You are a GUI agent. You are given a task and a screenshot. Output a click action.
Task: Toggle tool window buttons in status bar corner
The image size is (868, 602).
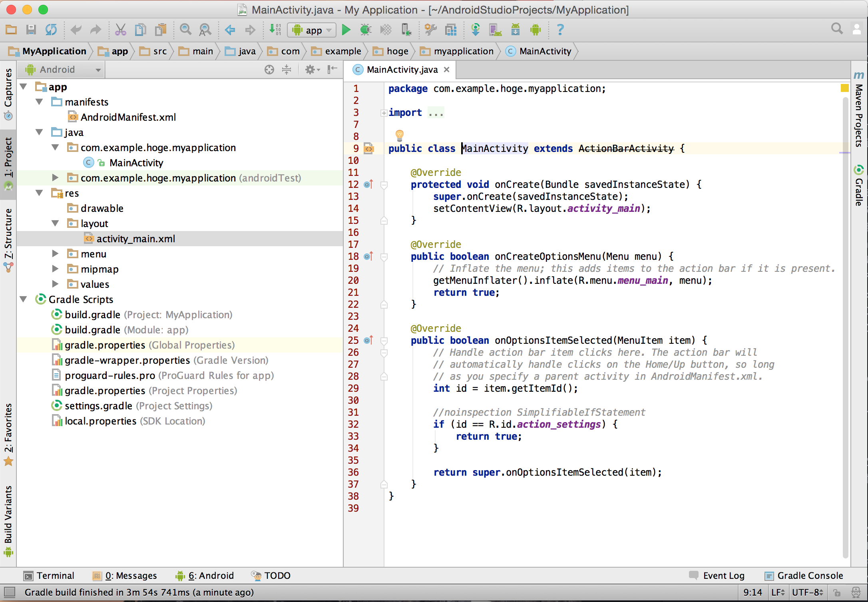coord(9,592)
